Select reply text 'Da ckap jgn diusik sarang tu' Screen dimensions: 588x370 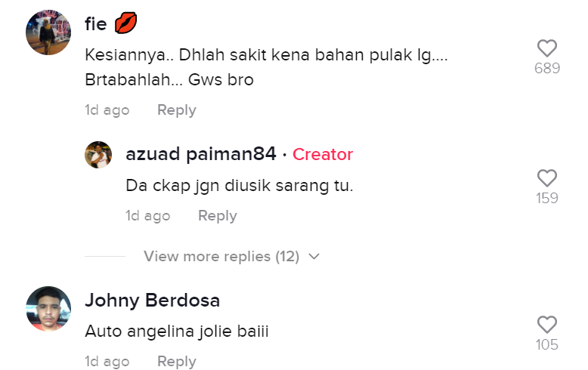[240, 186]
